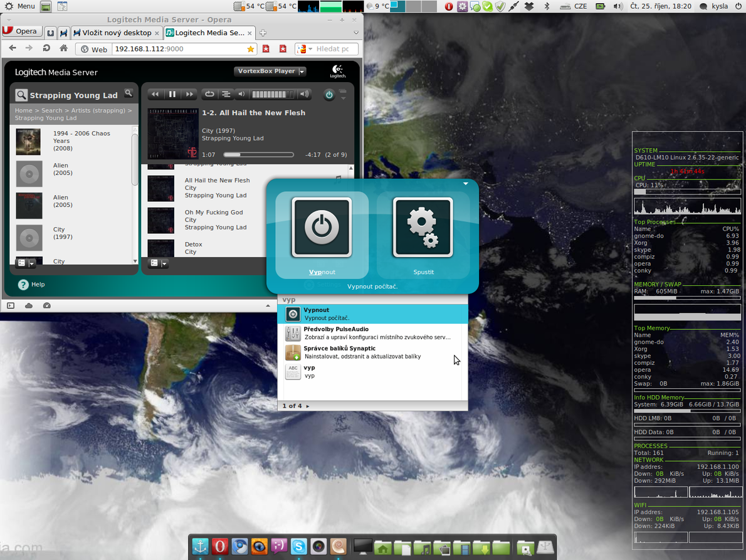
Task: Click the Dropbox tray icon
Action: pyautogui.click(x=529, y=6)
